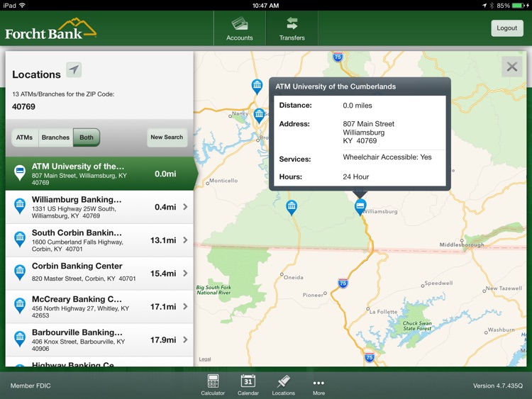
Task: Click the ZIP code 40769
Action: [23, 106]
